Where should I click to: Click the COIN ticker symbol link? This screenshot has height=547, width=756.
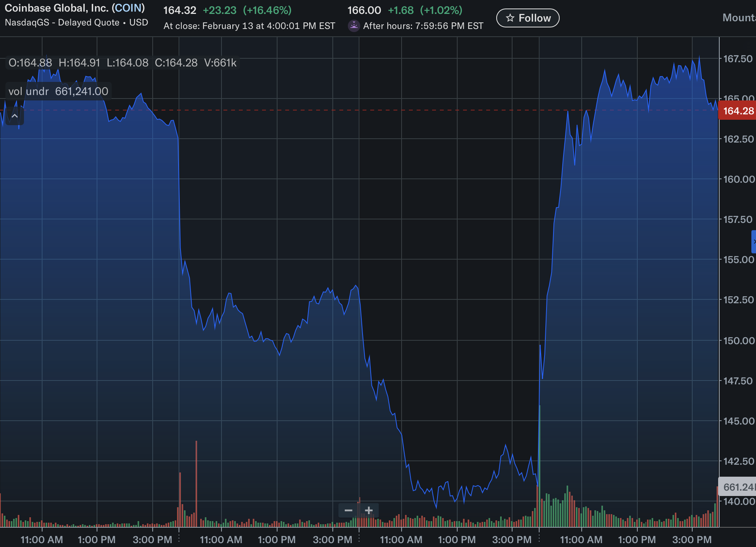pos(128,8)
